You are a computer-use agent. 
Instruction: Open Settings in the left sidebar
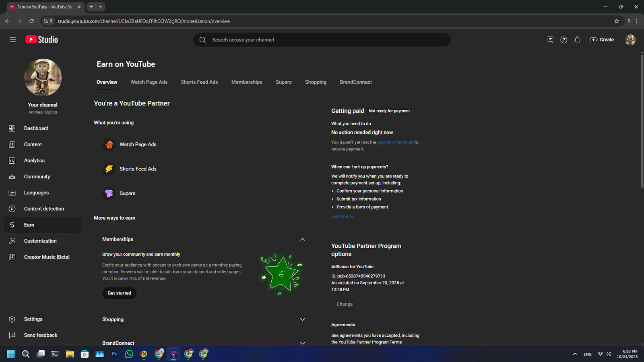[x=33, y=319]
